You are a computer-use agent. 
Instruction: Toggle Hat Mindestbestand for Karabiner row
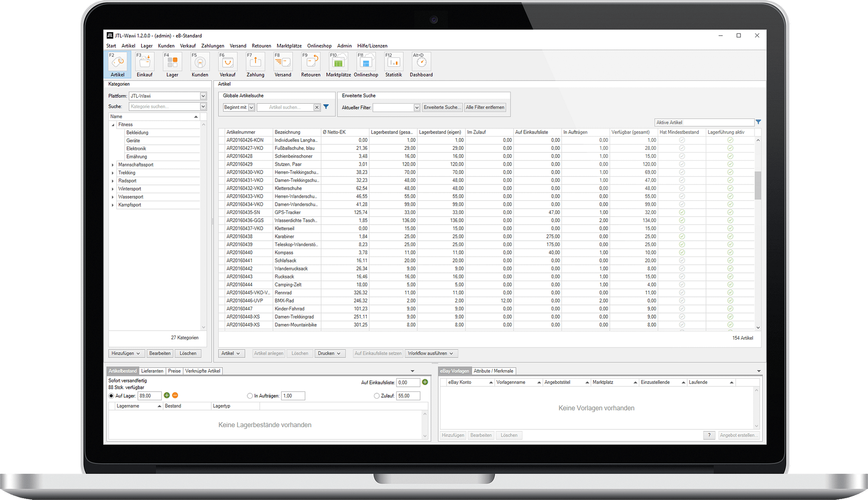(682, 236)
